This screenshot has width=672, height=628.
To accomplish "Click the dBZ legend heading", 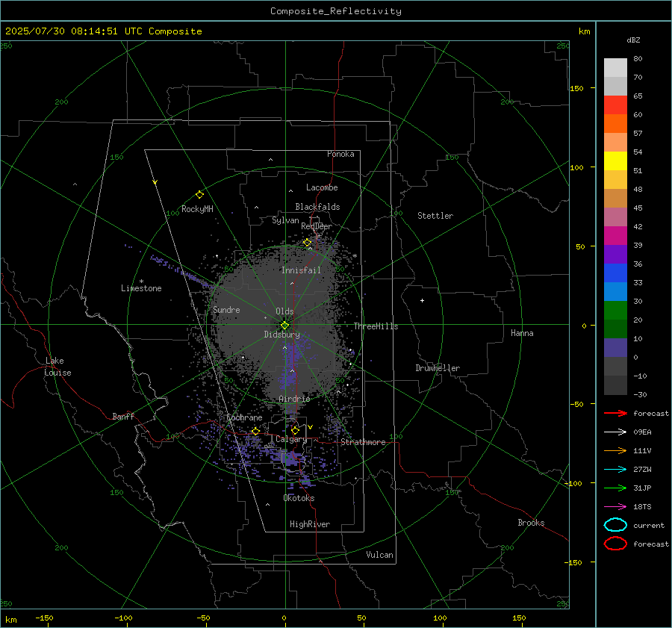I will click(633, 40).
